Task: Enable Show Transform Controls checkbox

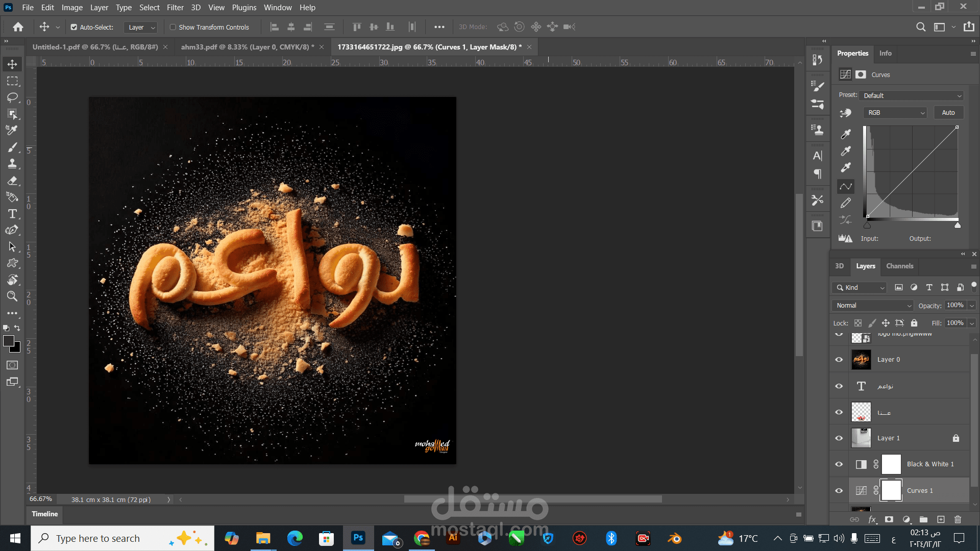Action: pyautogui.click(x=173, y=27)
